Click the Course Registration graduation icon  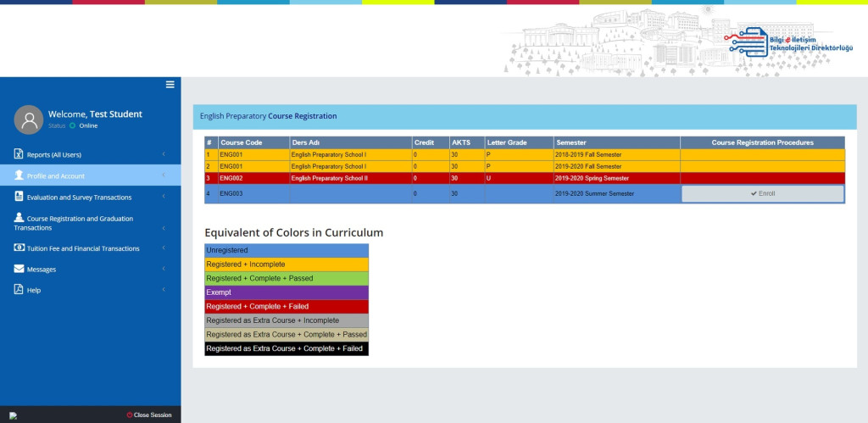[19, 218]
